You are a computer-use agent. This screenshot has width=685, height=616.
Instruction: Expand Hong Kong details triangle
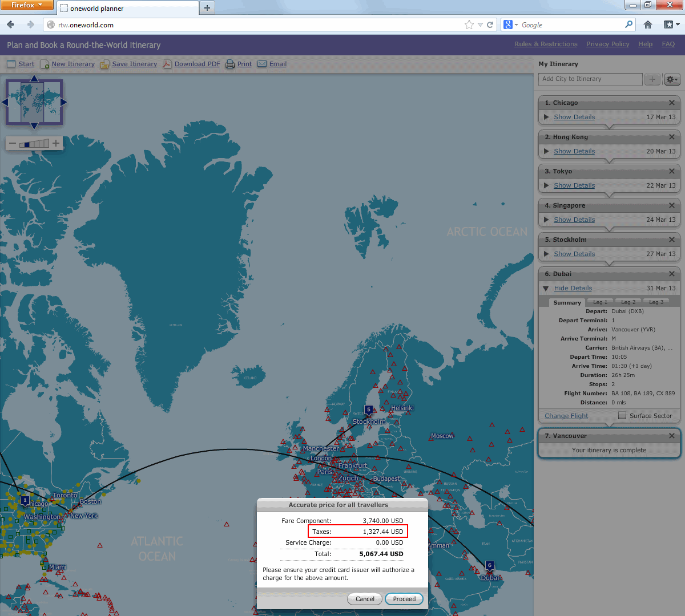tap(546, 151)
